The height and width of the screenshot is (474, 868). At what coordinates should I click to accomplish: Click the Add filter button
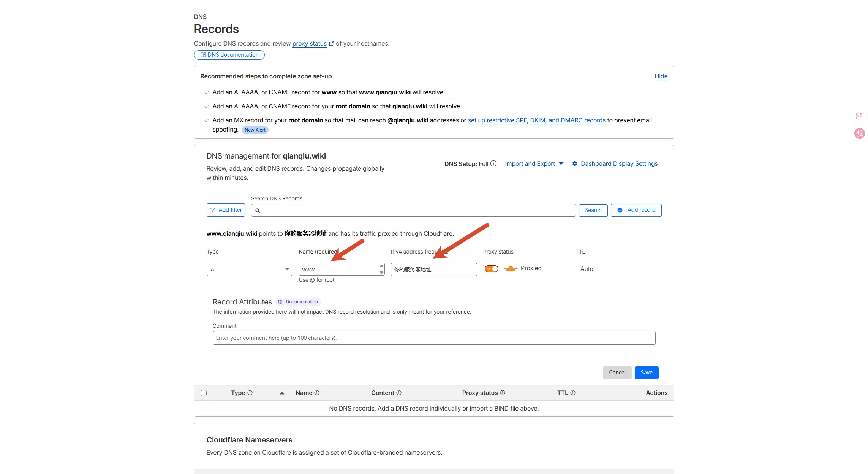[x=226, y=210]
